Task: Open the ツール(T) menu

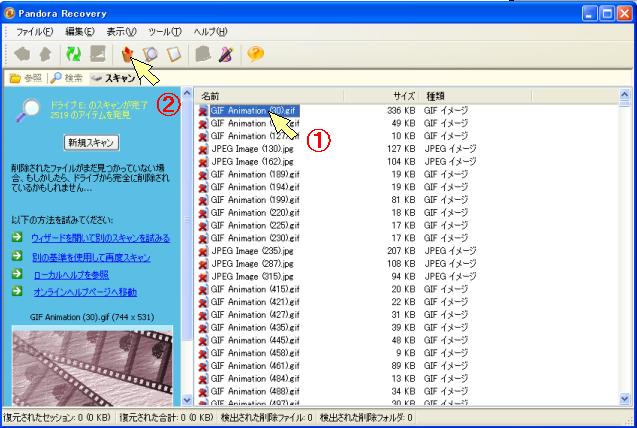Action: [x=165, y=32]
